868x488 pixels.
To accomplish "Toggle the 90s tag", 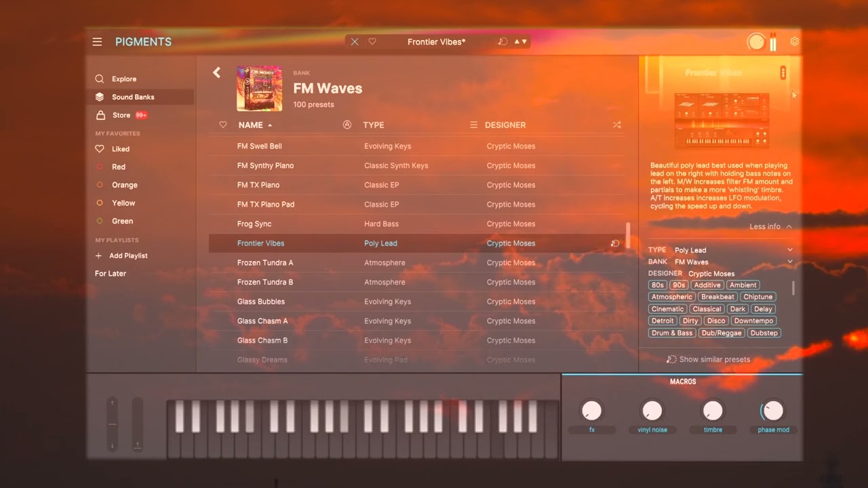I will (x=679, y=285).
